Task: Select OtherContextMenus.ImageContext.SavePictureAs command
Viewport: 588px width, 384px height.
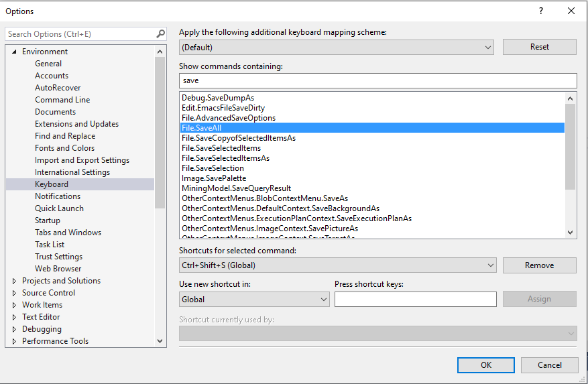Action: pyautogui.click(x=270, y=229)
